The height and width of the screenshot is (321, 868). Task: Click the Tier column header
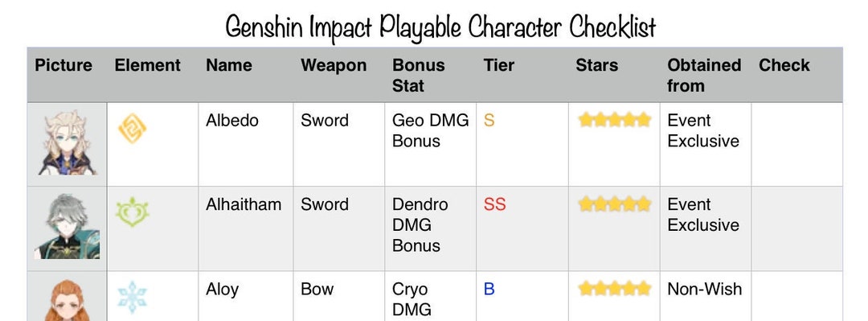(x=499, y=65)
